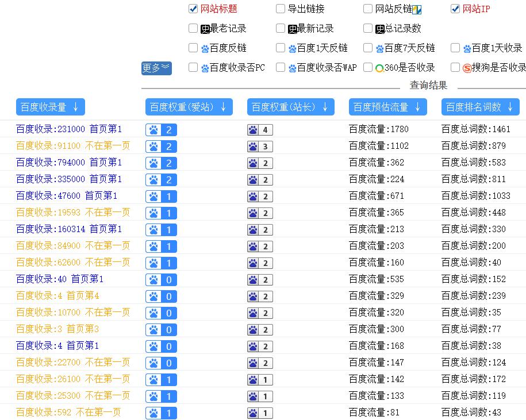The image size is (526, 420).
Task: Click the 爱站 weight badge in the 百度收录:160314 row
Action: click(161, 230)
